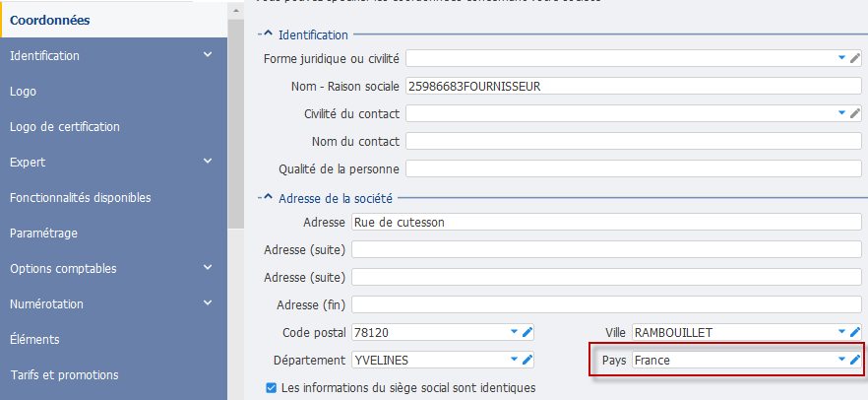Image resolution: width=868 pixels, height=400 pixels.
Task: Click the pencil icon next to Ville
Action: coord(855,332)
